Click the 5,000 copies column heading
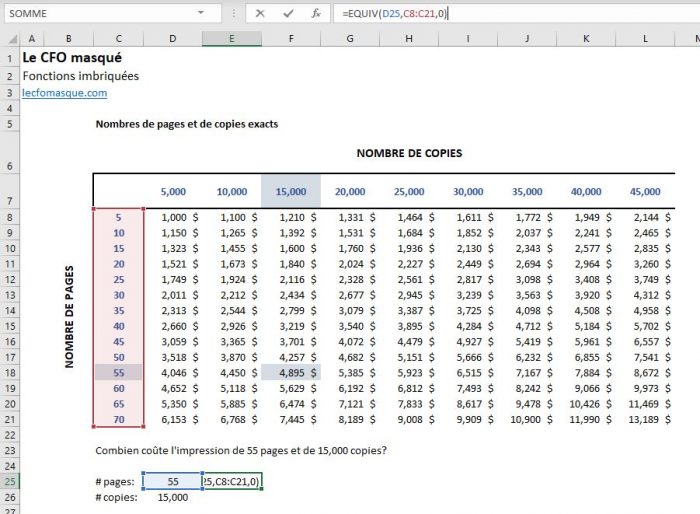The height and width of the screenshot is (514, 700). point(173,192)
